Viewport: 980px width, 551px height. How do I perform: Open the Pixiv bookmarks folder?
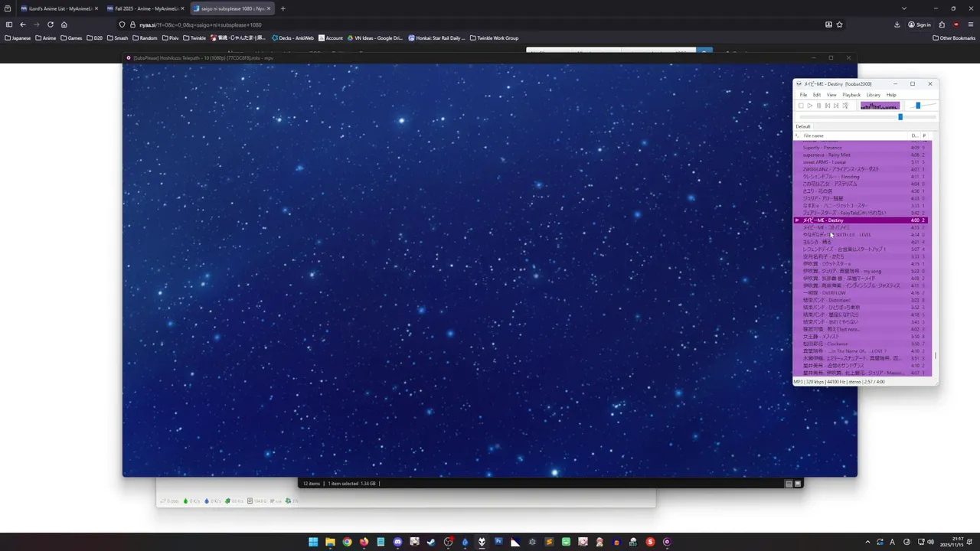(x=170, y=37)
